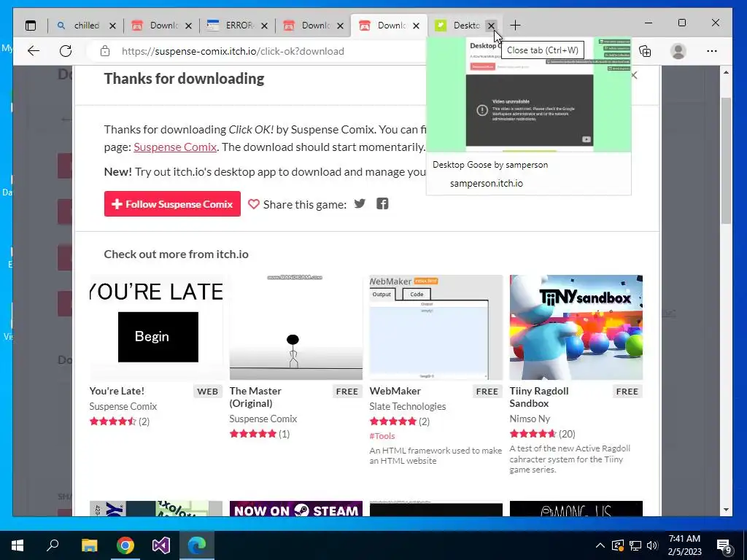The height and width of the screenshot is (560, 747).
Task: Go back with the browser arrow
Action: pos(34,51)
